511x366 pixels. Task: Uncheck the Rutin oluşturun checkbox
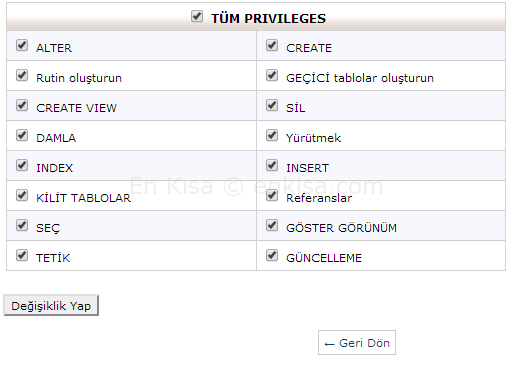coord(22,75)
